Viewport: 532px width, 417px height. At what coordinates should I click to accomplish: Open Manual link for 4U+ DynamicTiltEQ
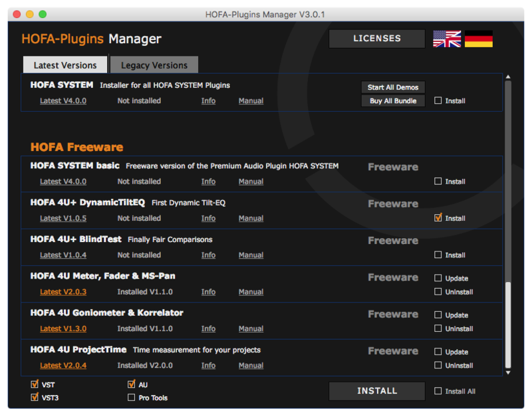[x=251, y=218]
